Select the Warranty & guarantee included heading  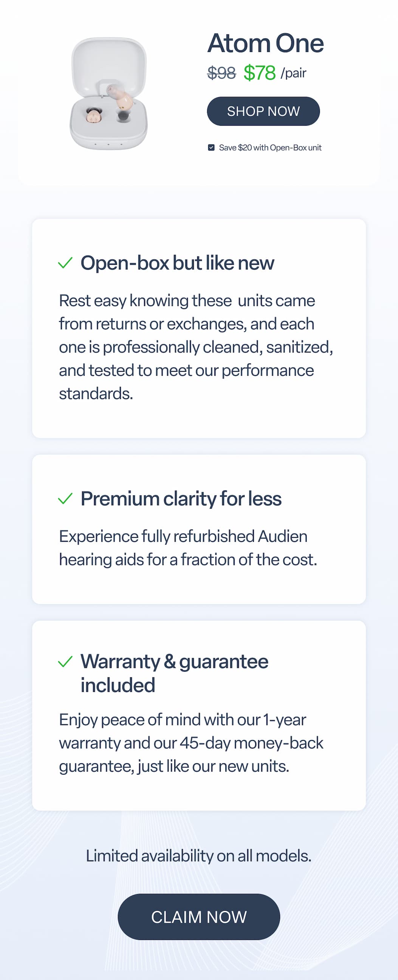coord(174,673)
